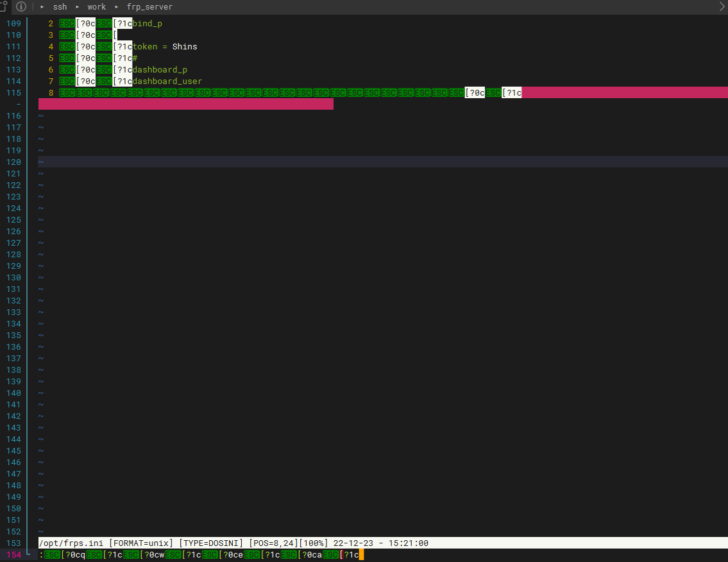Viewport: 728px width, 562px height.
Task: Click the '/opt/frps.ini' file path in status line
Action: click(71, 543)
